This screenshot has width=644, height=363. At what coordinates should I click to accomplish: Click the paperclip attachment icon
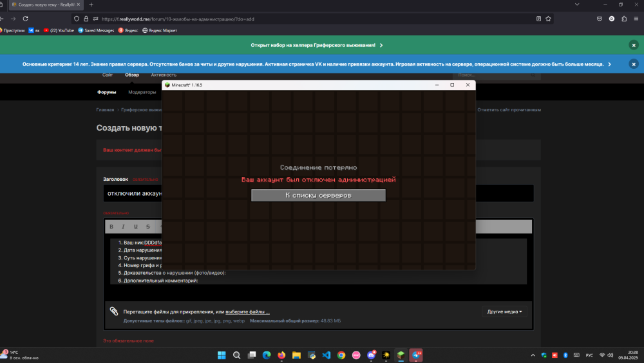point(114,312)
